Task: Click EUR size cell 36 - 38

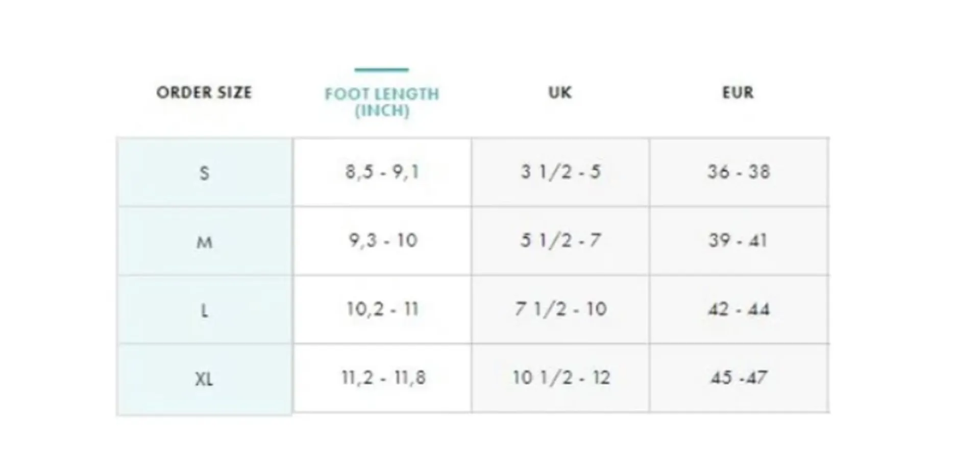Action: tap(739, 172)
